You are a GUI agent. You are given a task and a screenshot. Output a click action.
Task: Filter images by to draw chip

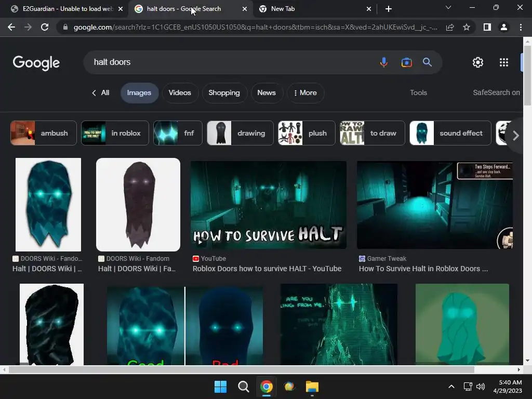(x=372, y=133)
